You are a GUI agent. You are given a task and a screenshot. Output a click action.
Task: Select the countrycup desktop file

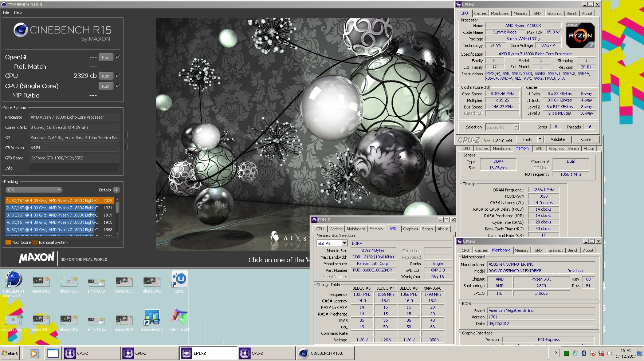pos(13,323)
